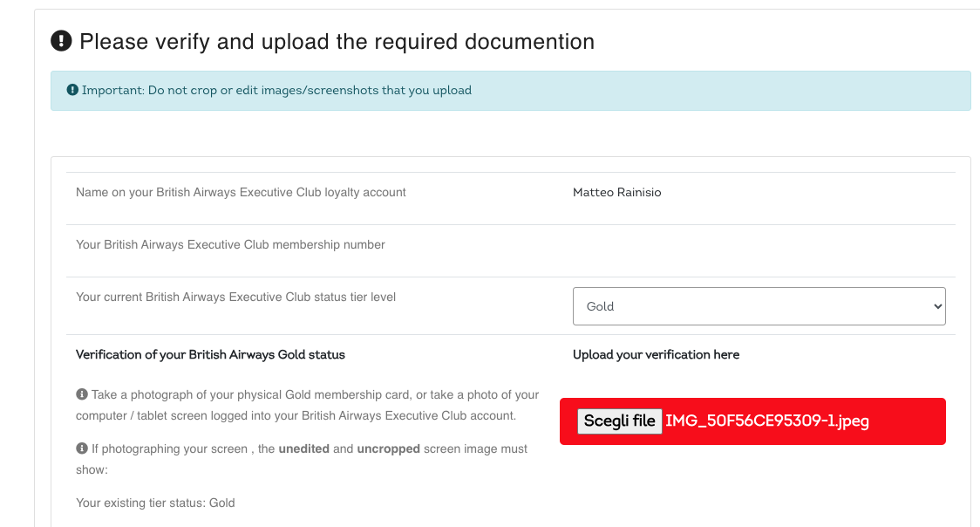Screen dimensions: 980x527
Task: Click the label 'Name on your British Airways Executive Club loyalty account'
Action: pyautogui.click(x=241, y=193)
